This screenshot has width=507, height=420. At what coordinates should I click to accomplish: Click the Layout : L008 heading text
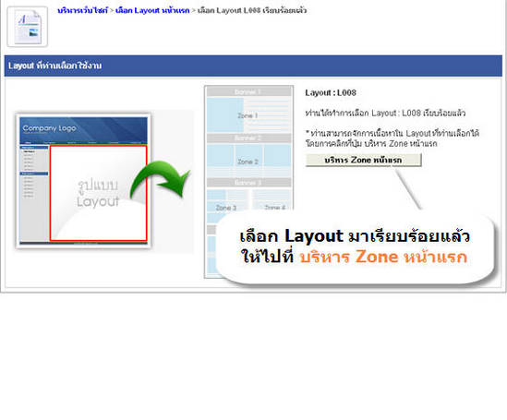point(331,93)
